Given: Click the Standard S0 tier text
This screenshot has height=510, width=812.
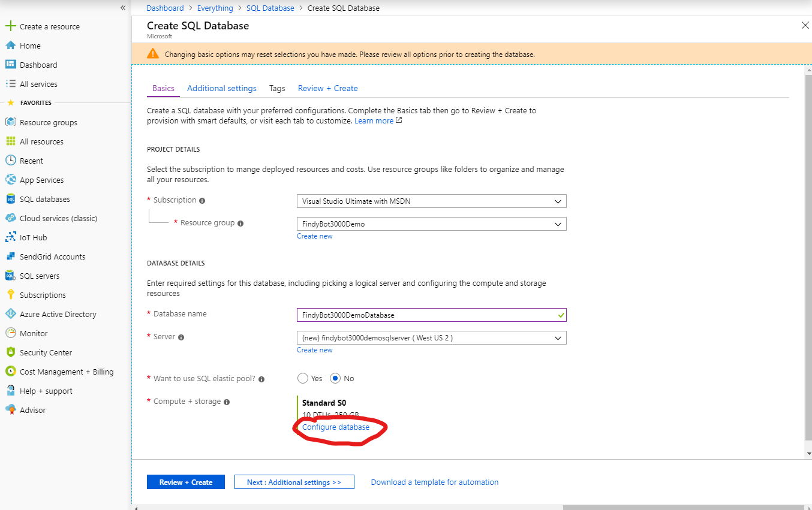Looking at the screenshot, I should point(324,403).
